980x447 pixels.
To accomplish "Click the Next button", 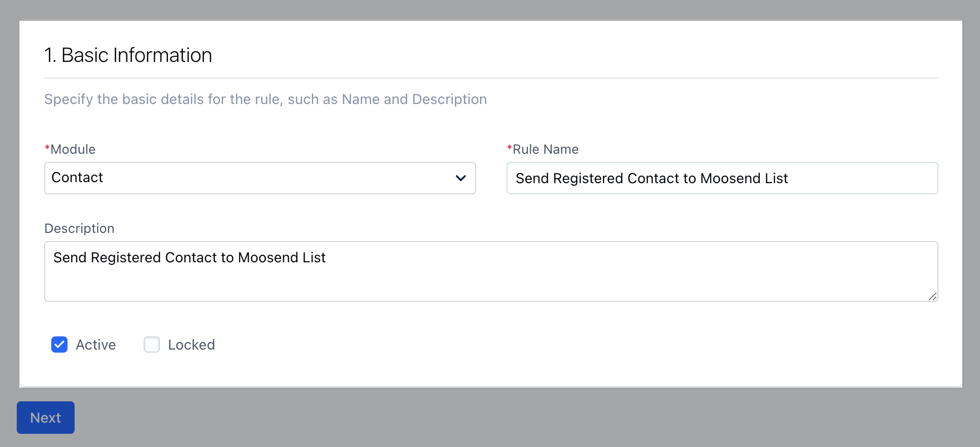I will (x=46, y=418).
